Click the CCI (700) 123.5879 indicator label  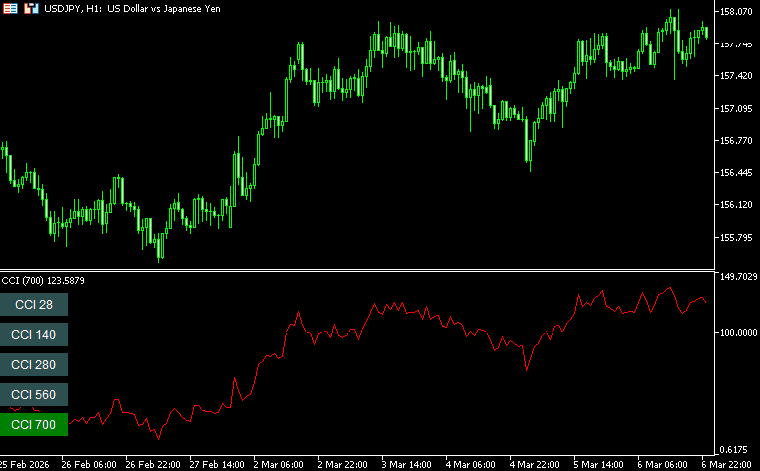click(x=43, y=280)
